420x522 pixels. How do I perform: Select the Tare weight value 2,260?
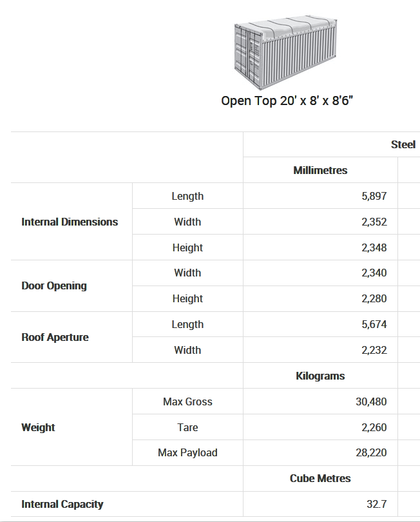tap(374, 427)
